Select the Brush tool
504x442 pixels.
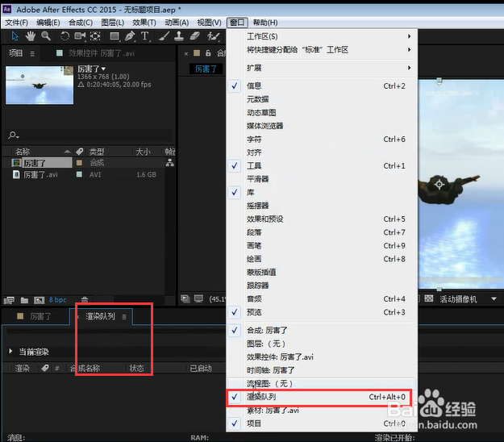click(165, 36)
